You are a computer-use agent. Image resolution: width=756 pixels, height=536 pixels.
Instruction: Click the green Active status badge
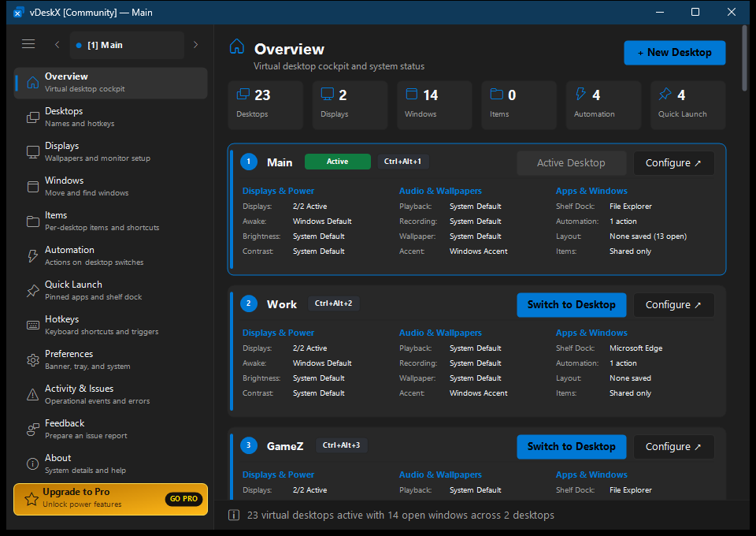[338, 162]
